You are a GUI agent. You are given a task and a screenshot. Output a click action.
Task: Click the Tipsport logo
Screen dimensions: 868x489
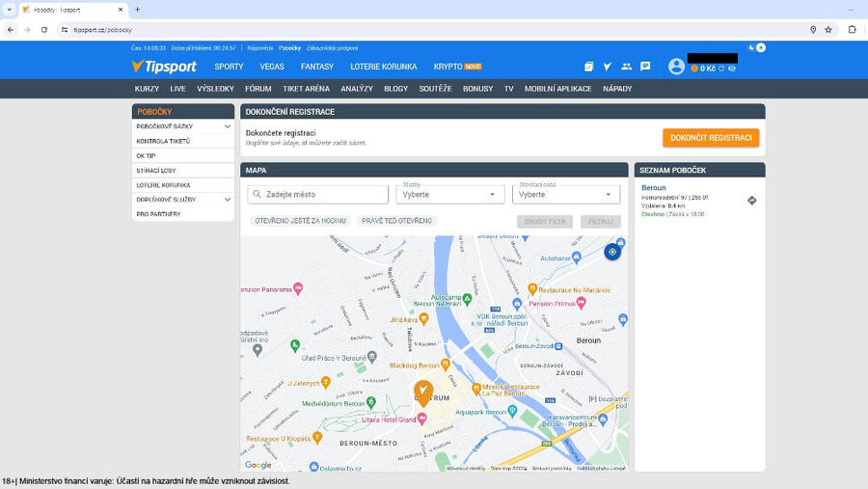pyautogui.click(x=164, y=67)
